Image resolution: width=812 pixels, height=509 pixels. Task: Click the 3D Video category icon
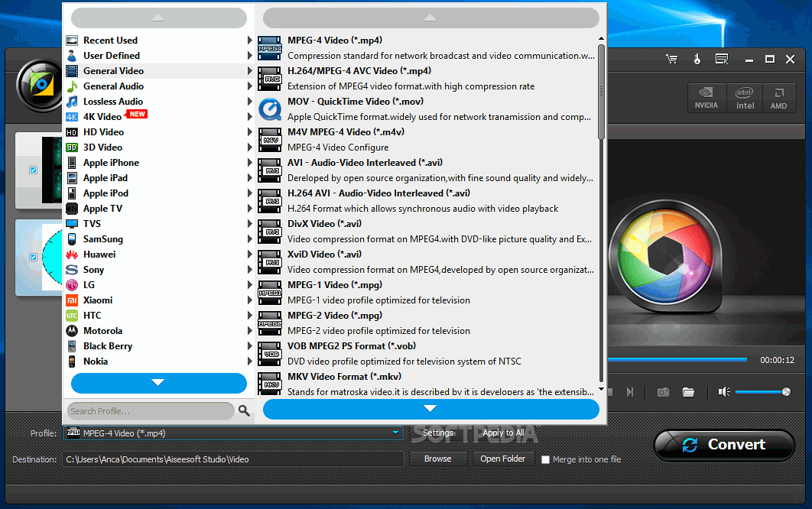(72, 147)
